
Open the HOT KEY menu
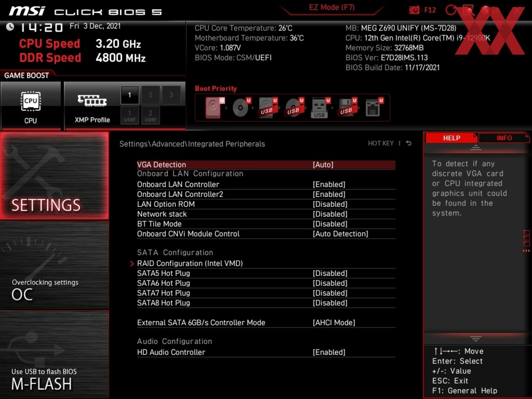point(381,143)
